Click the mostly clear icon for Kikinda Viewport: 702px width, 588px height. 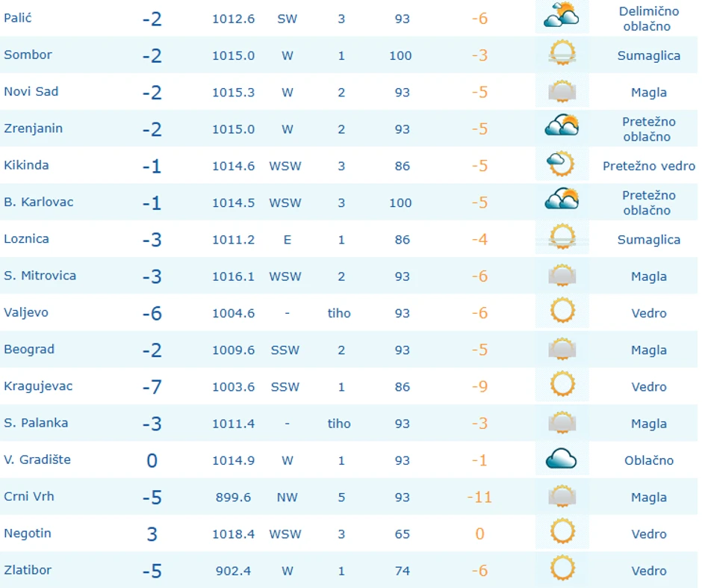pyautogui.click(x=561, y=164)
